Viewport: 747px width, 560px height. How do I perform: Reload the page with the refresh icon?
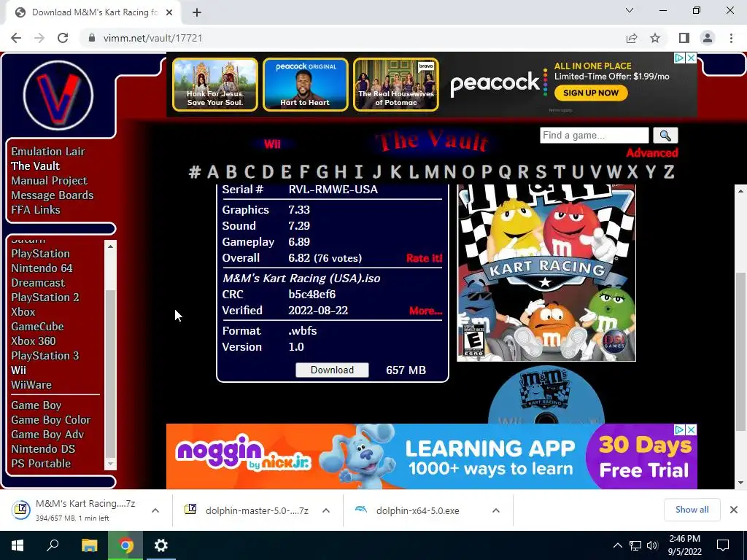[63, 38]
